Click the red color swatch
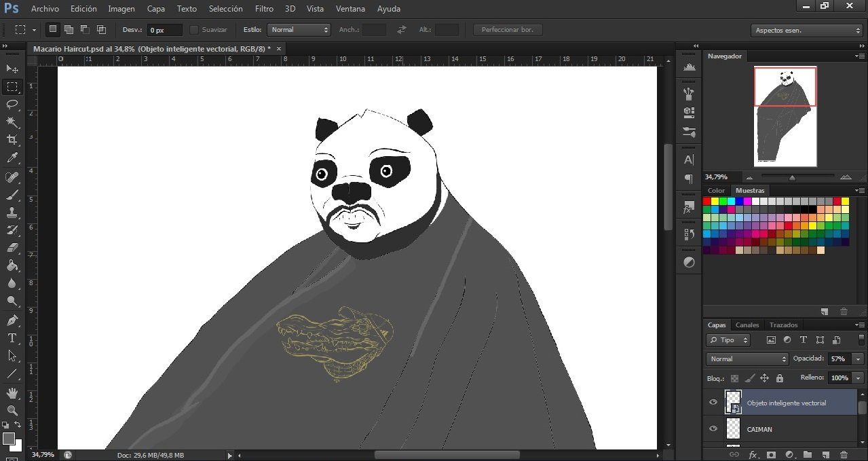Viewport: 868px width, 461px height. (706, 201)
